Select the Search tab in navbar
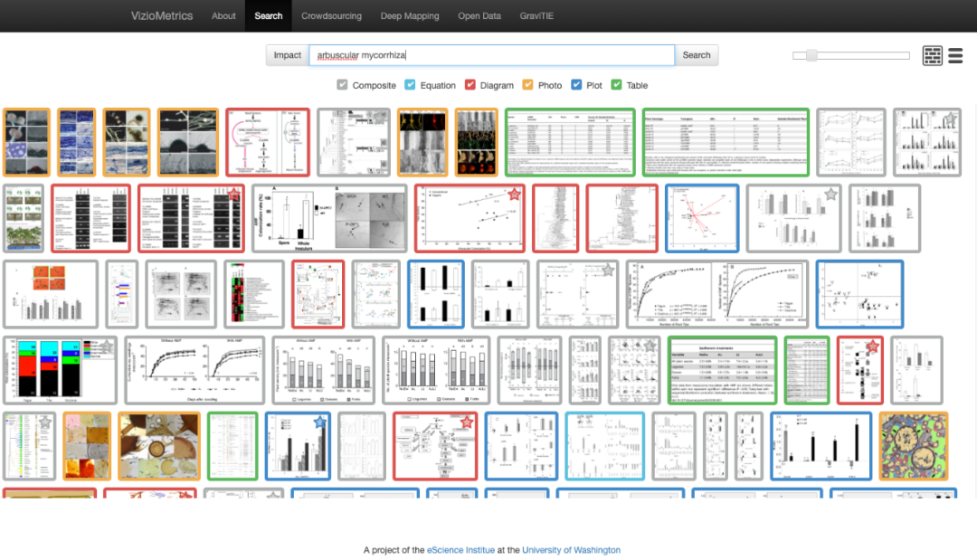The width and height of the screenshot is (977, 560). [x=269, y=15]
